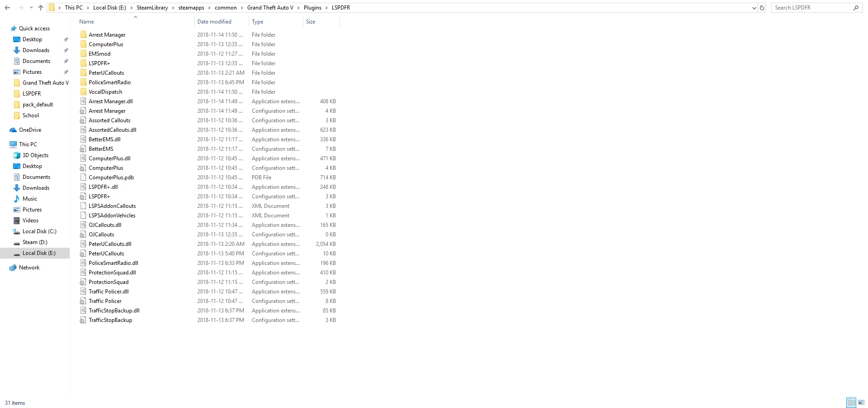Sort files by Size column header
Image resolution: width=868 pixels, height=408 pixels.
pyautogui.click(x=311, y=22)
